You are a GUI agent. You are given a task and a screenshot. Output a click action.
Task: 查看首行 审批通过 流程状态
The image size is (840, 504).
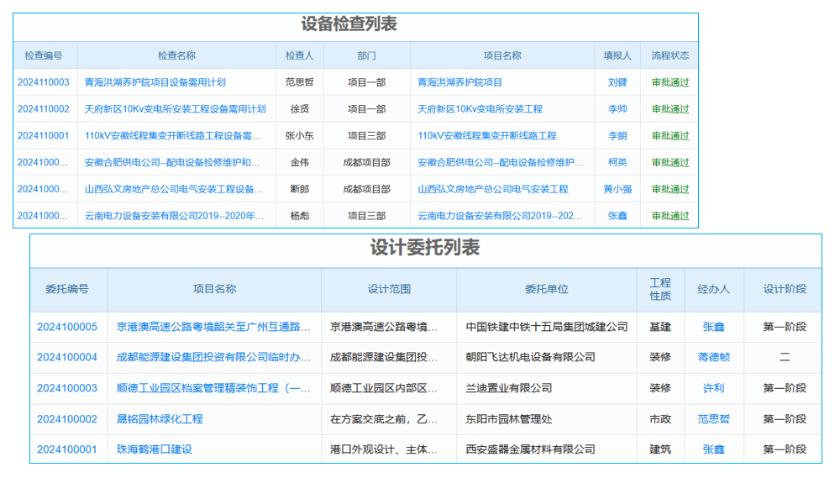(669, 82)
